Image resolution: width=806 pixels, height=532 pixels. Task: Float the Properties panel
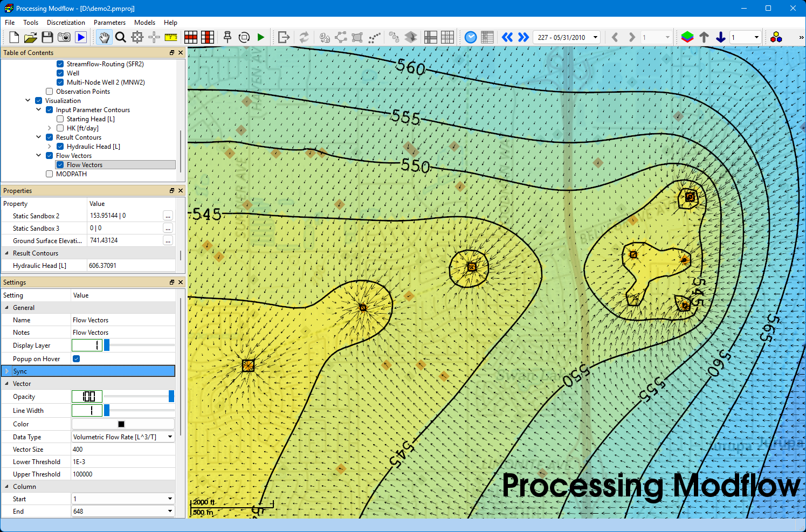(x=172, y=191)
